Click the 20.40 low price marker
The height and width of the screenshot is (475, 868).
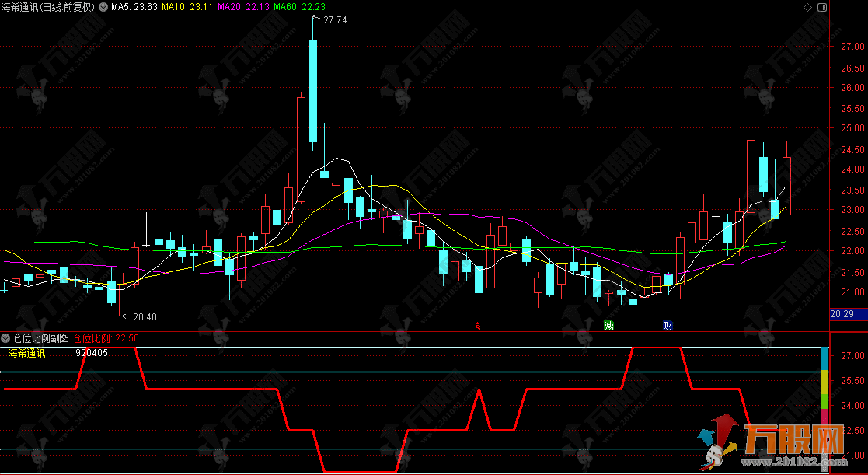pos(144,316)
